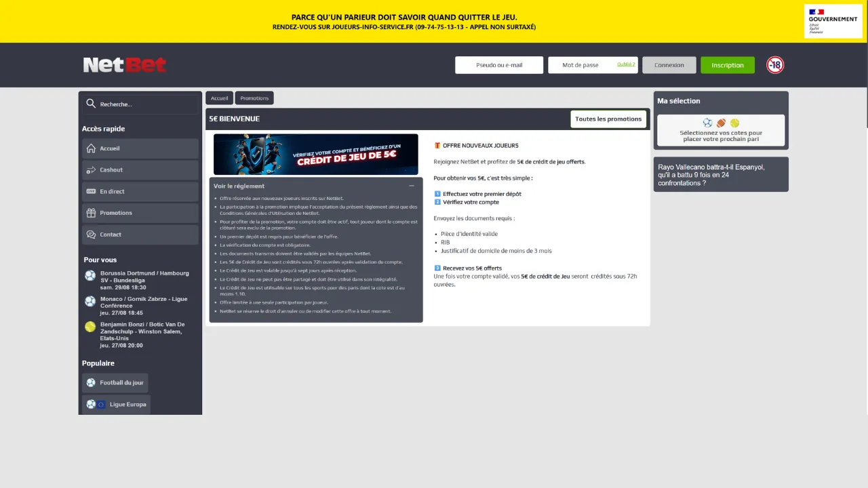
Task: Open Benjamin Bonzi / Botic Van De Zandschulp match
Action: coord(142,335)
